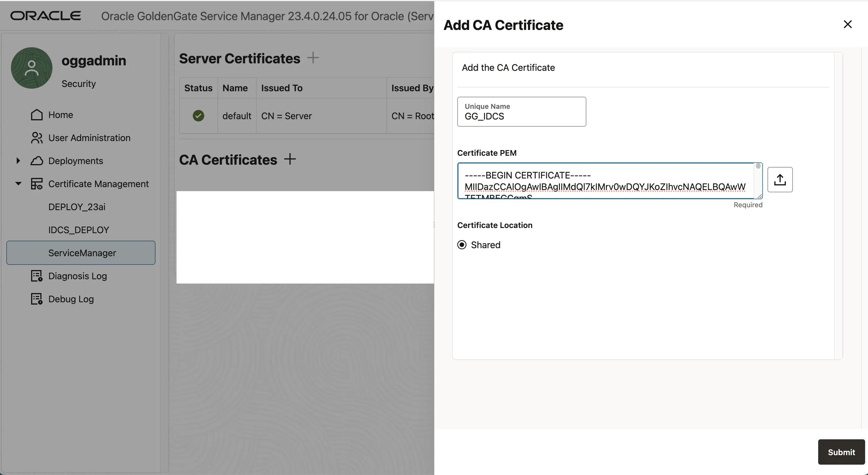The height and width of the screenshot is (475, 868).
Task: Expand the Deployments tree item
Action: point(18,161)
